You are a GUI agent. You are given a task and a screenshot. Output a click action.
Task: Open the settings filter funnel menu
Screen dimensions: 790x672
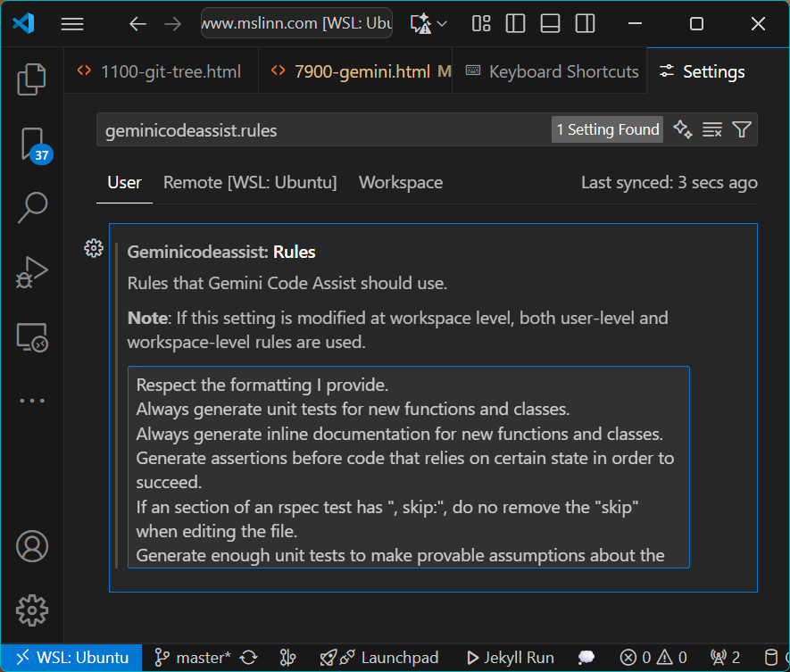tap(741, 130)
